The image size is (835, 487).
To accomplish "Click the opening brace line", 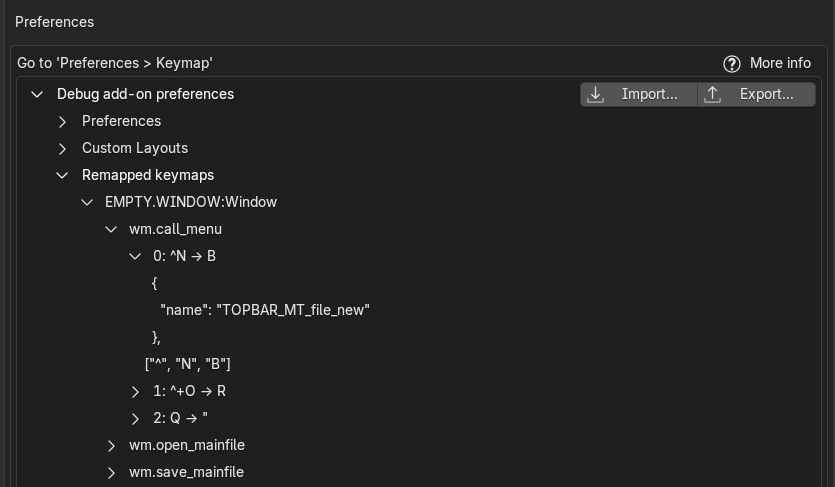I will pyautogui.click(x=154, y=283).
